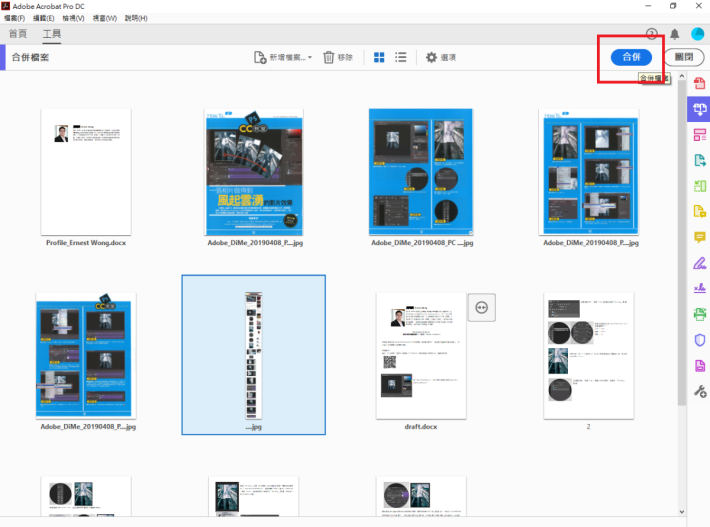This screenshot has height=527, width=710.
Task: Open the account profile avatar
Action: pos(697,34)
